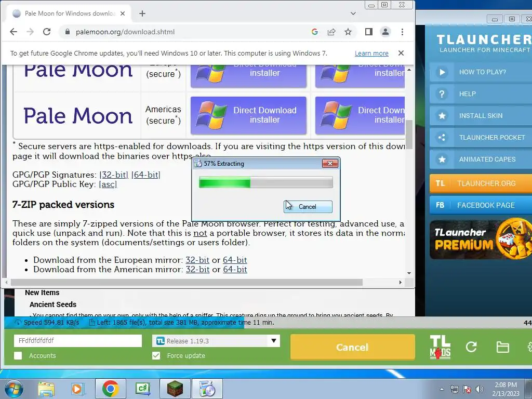
Task: Bookmark this tab with star icon
Action: pyautogui.click(x=348, y=32)
